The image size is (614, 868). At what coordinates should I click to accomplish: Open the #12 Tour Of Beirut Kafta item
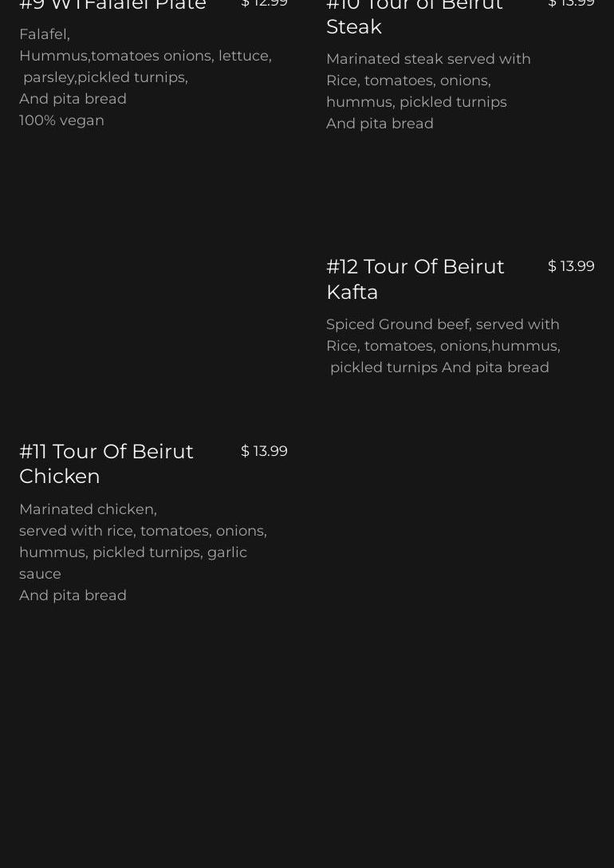(x=415, y=280)
